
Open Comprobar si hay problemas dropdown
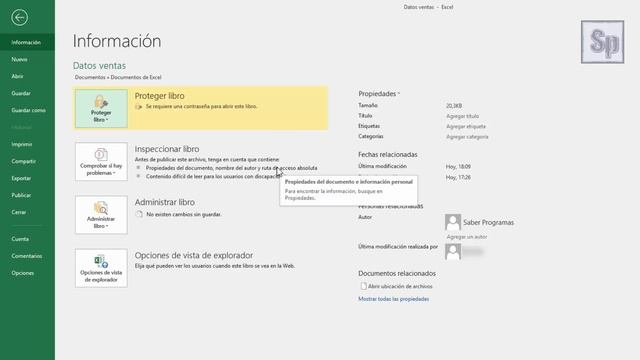(101, 162)
